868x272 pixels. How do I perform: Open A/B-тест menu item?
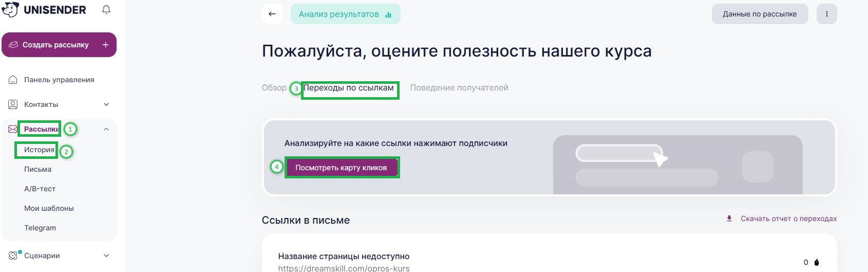point(40,189)
